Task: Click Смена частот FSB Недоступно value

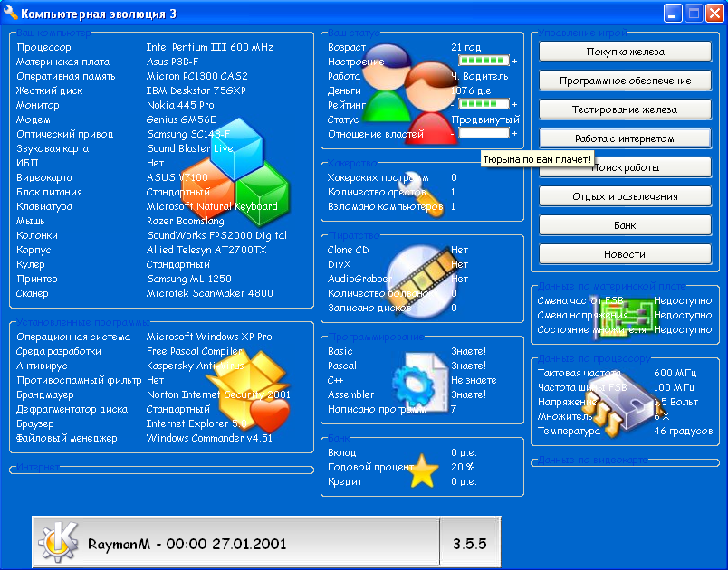Action: pos(683,300)
